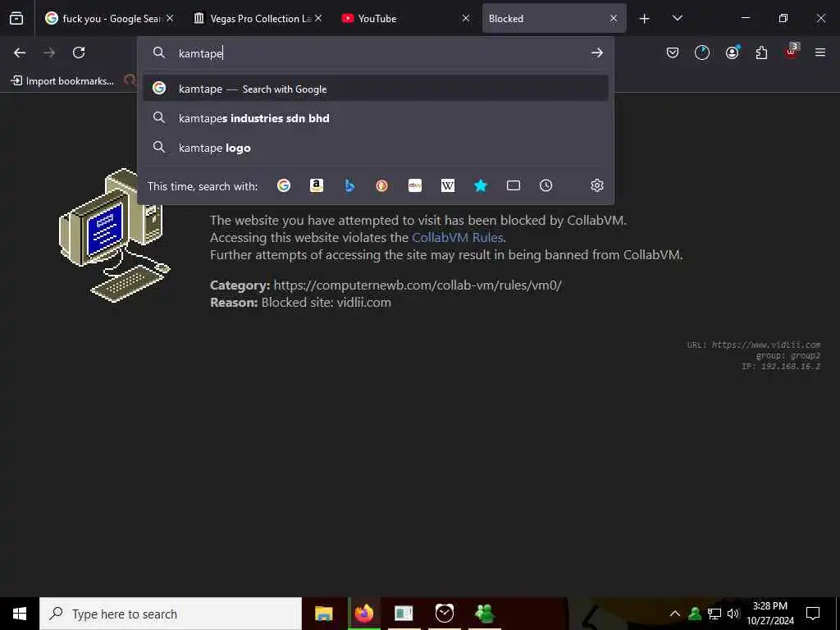Open the Extensions puzzle icon
The width and height of the screenshot is (840, 630).
(761, 52)
